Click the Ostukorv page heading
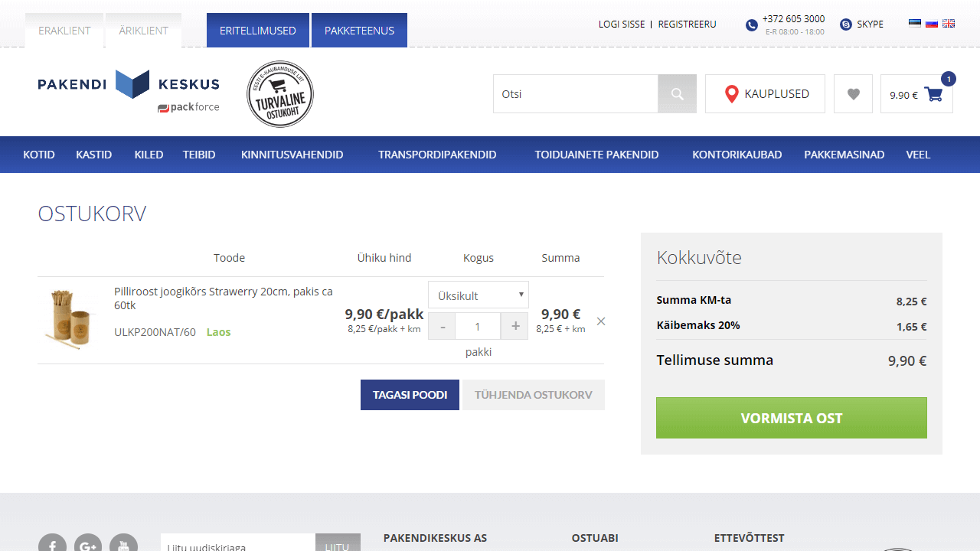Viewport: 980px width, 551px height. (92, 214)
